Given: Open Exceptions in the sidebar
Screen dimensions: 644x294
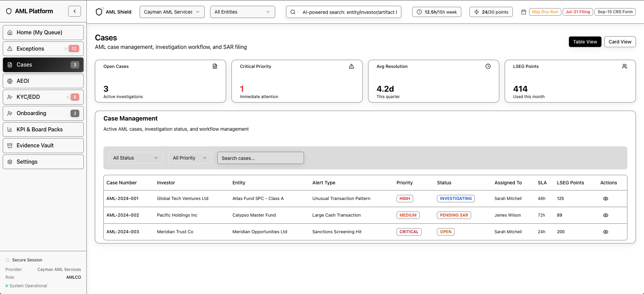Looking at the screenshot, I should [x=43, y=49].
